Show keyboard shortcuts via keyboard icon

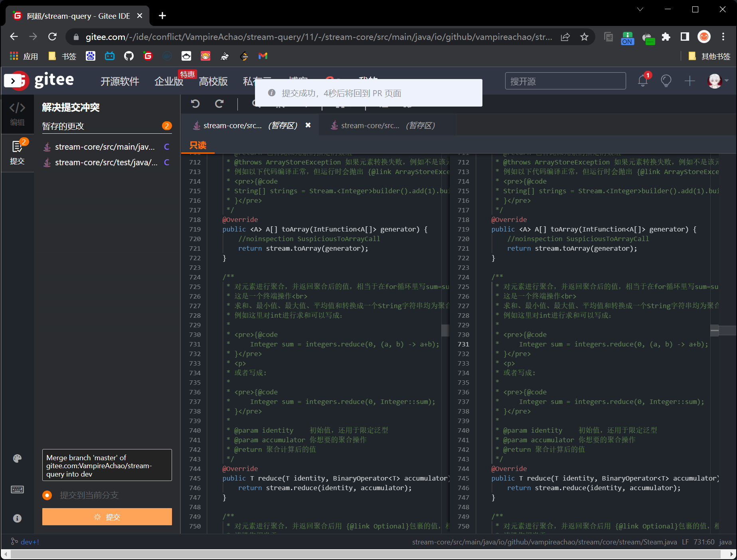[x=17, y=489]
